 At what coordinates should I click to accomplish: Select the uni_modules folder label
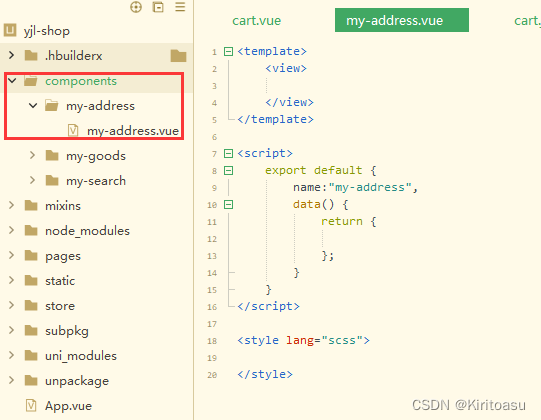click(81, 356)
